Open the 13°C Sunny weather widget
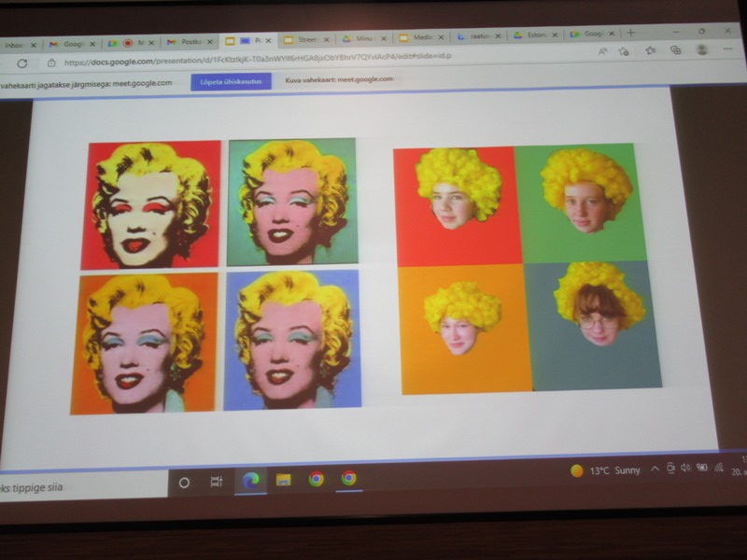Viewport: 747px width, 560px height. 605,470
